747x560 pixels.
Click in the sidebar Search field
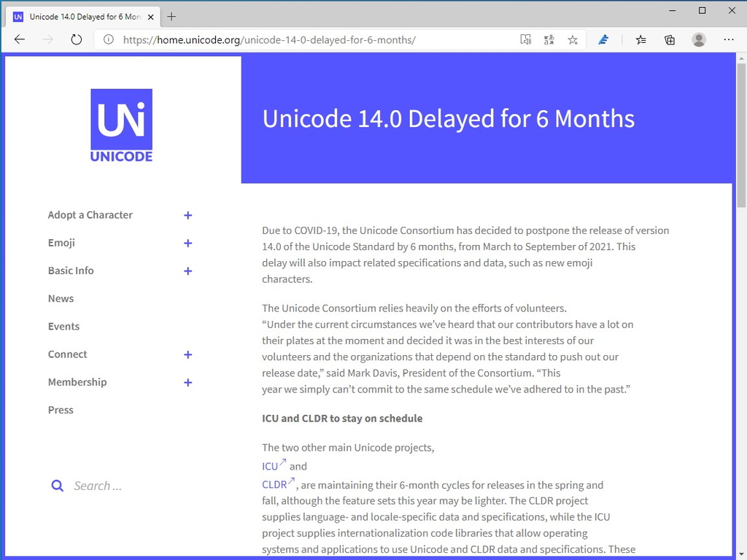[117, 486]
